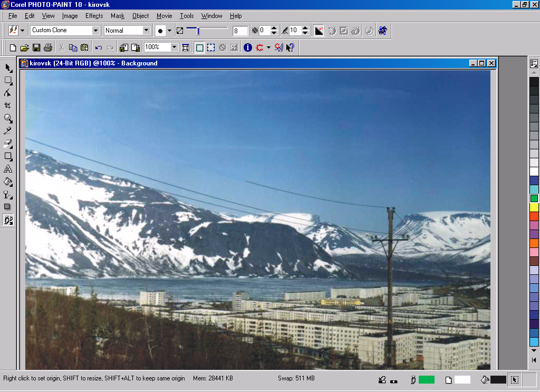Click the Corel application launcher icon
The height and width of the screenshot is (392, 540).
[259, 47]
